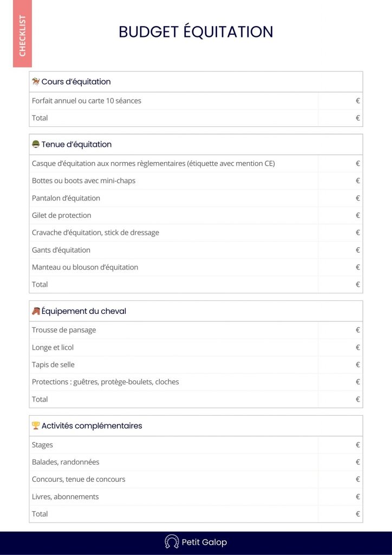Click the euro field for Forfait annuel row

(x=341, y=101)
